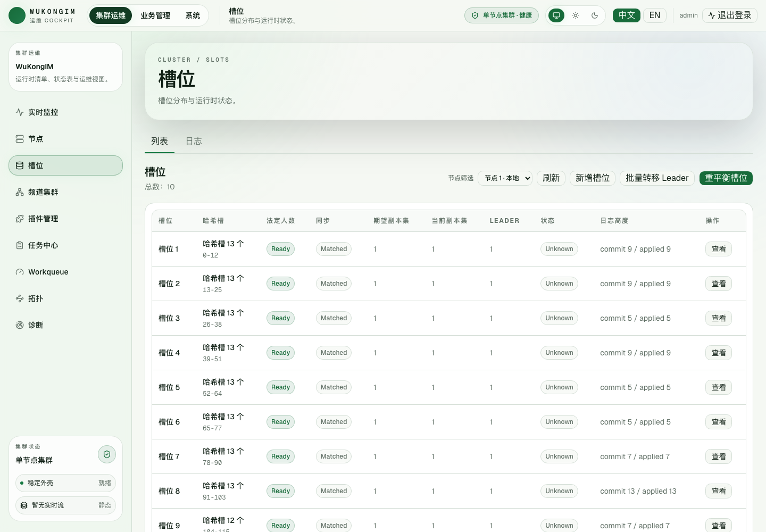Click 'commit 13 / applied 13' text
The image size is (766, 532).
pos(638,491)
